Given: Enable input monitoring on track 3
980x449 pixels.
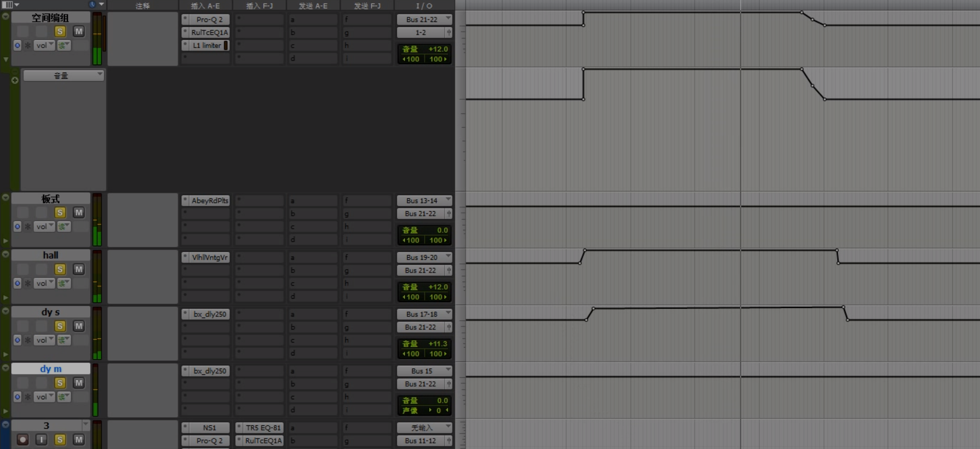Looking at the screenshot, I should [41, 439].
